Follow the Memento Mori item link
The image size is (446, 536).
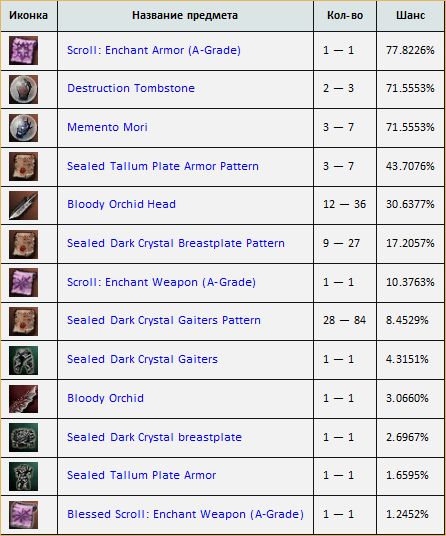point(107,127)
